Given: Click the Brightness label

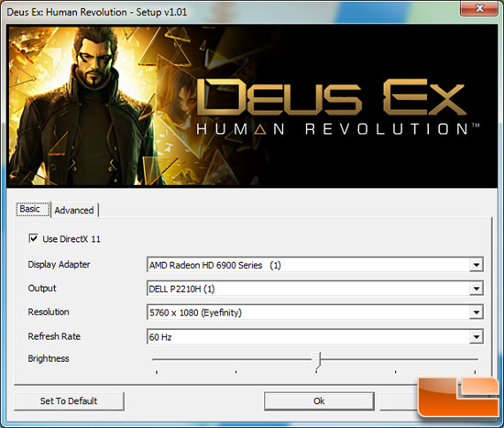Looking at the screenshot, I should tap(49, 358).
